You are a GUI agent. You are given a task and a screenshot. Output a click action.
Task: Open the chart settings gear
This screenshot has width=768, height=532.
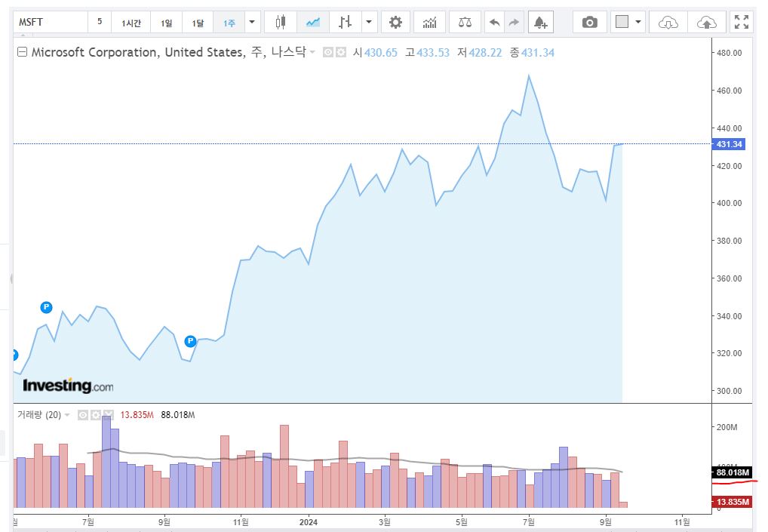tap(395, 22)
